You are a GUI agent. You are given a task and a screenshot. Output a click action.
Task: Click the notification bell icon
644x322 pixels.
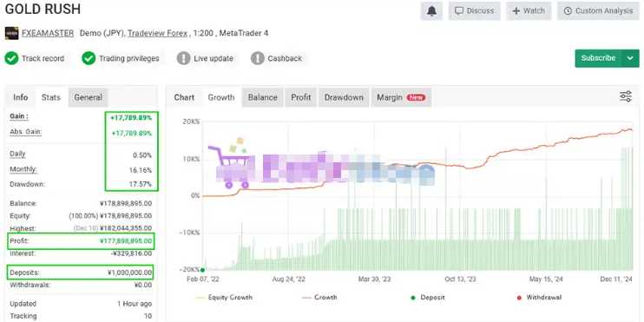coord(431,11)
